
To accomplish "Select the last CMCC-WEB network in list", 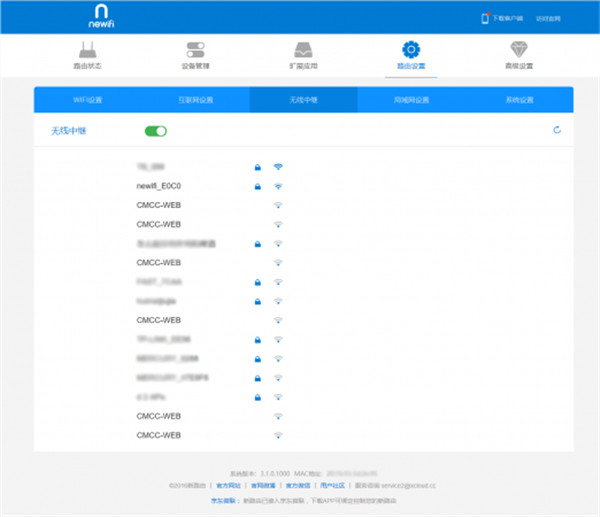I will 158,435.
